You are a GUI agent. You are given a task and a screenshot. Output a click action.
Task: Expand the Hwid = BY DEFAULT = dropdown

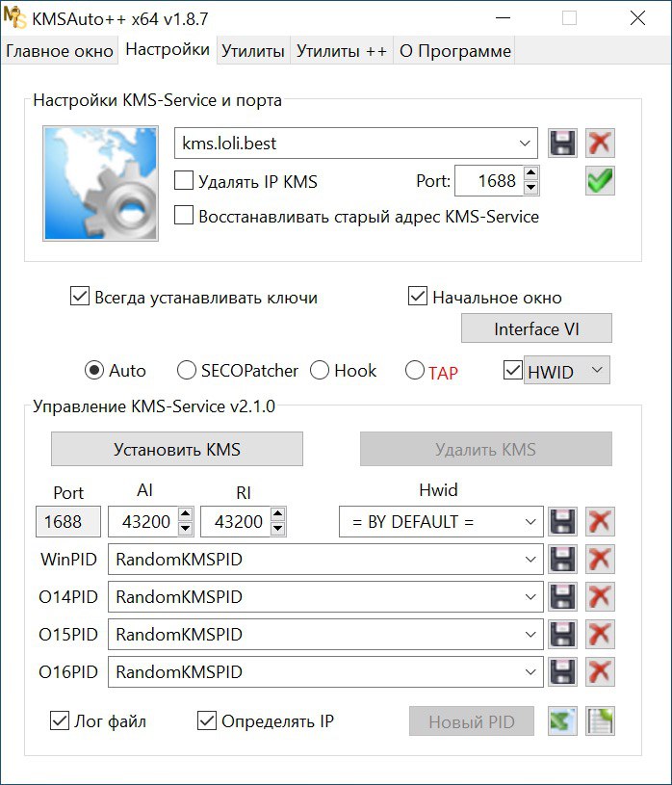[x=530, y=522]
